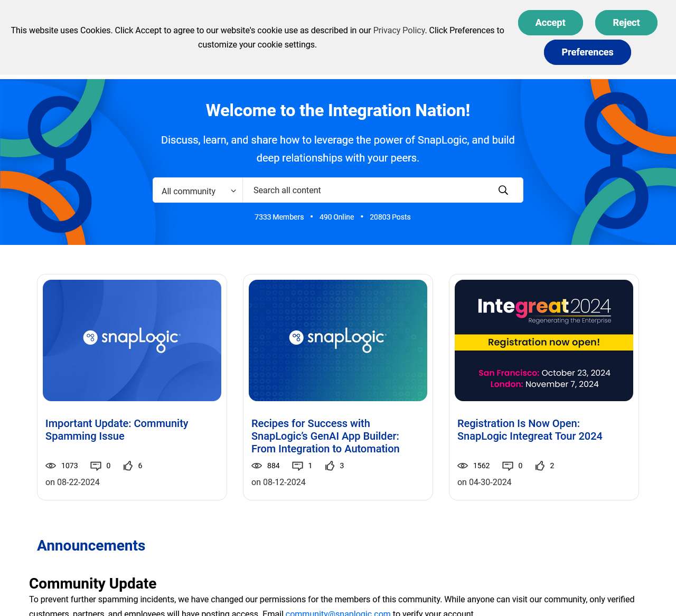Open Recipes for Success GenAI App Builder link

[325, 436]
